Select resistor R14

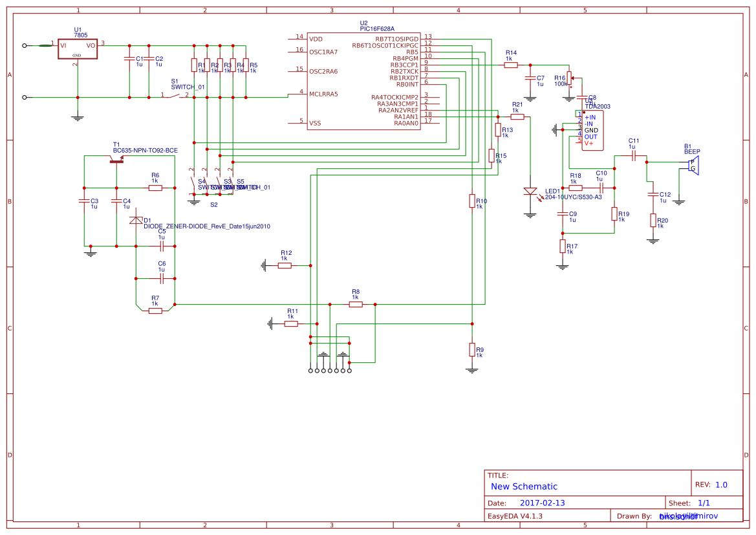510,64
